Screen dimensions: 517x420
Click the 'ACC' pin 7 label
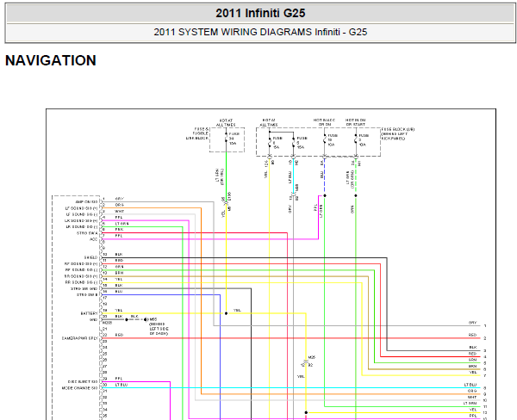click(x=94, y=239)
